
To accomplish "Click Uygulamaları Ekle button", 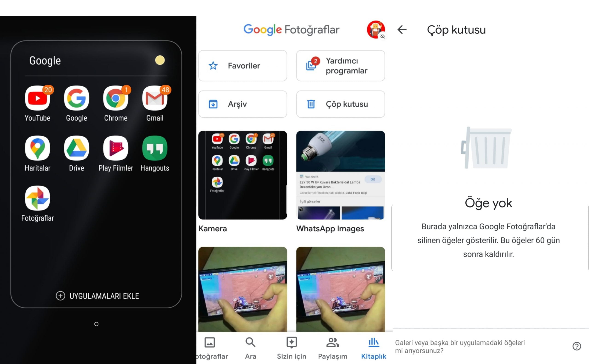I will (x=98, y=296).
